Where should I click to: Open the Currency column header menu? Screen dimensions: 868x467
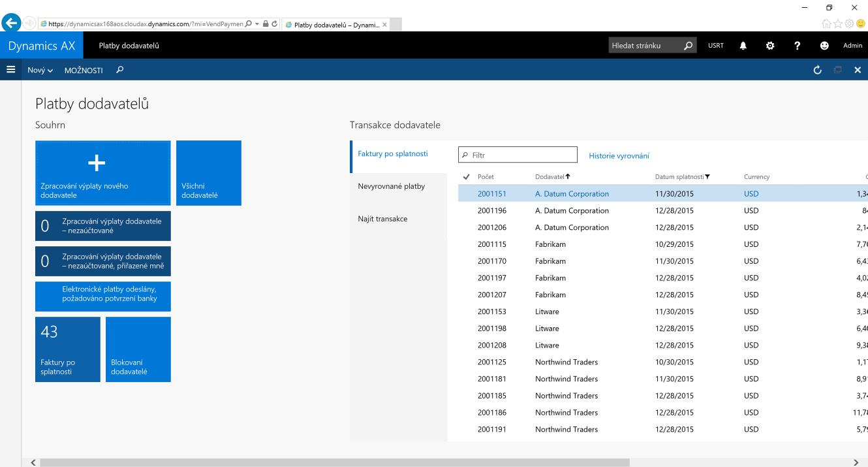point(756,177)
